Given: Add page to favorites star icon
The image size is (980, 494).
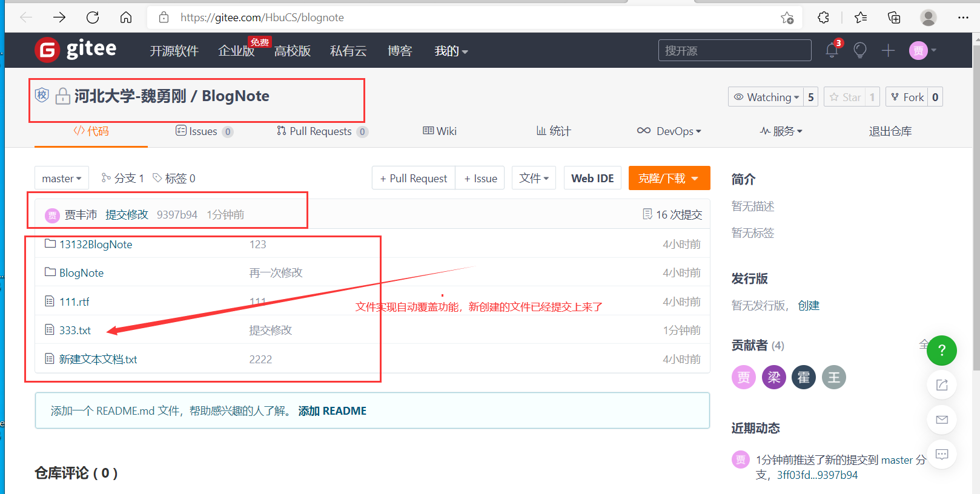Looking at the screenshot, I should [787, 18].
